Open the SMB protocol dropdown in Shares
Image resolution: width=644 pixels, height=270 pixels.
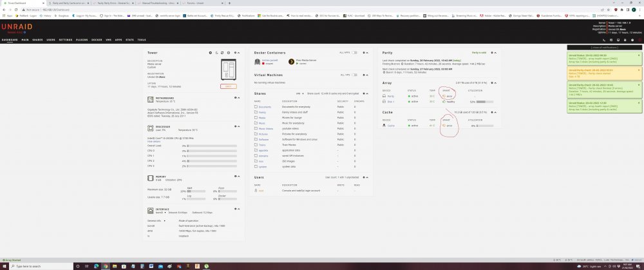coord(299,93)
